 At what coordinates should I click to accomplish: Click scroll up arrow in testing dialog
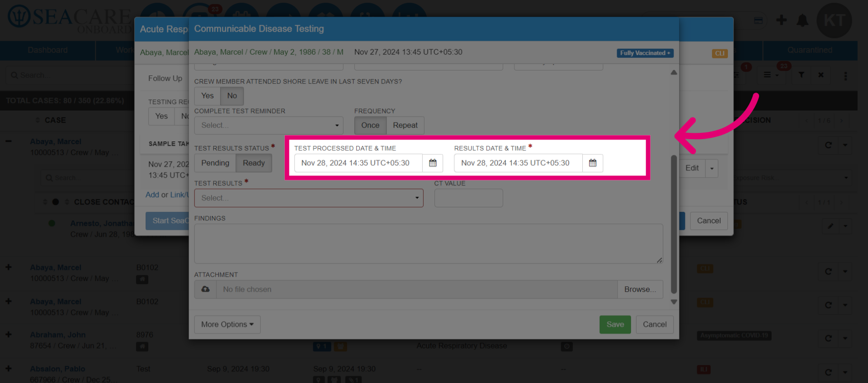click(x=674, y=72)
